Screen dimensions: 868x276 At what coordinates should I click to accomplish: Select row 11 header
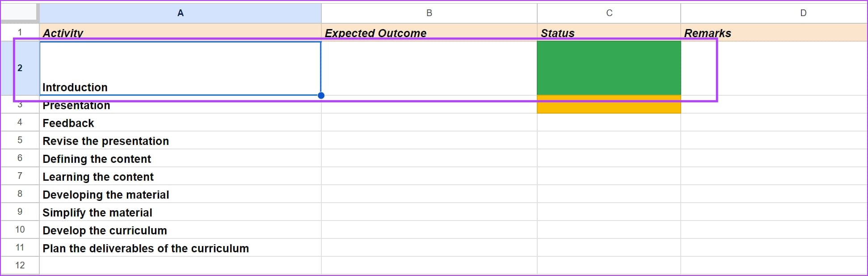tap(20, 247)
